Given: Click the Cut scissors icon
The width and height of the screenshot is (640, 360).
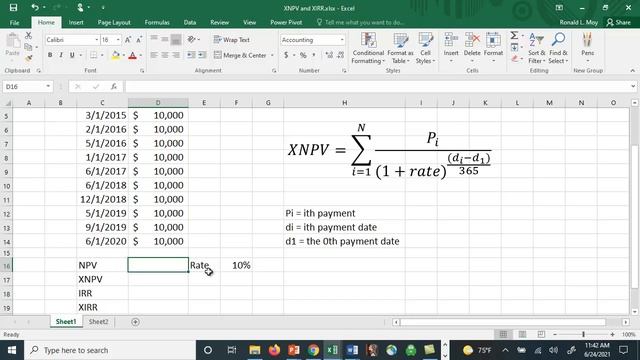Looking at the screenshot, I should click(x=28, y=36).
